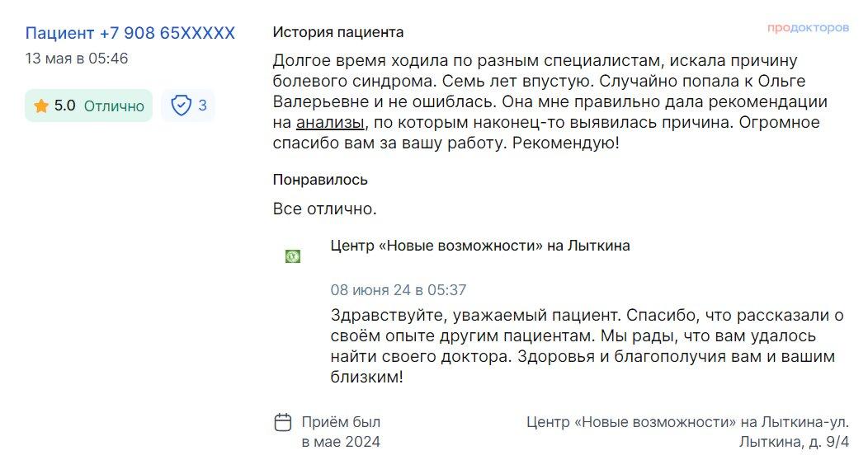This screenshot has height=474, width=868.
Task: Follow the underlined анализы link
Action: pos(331,122)
